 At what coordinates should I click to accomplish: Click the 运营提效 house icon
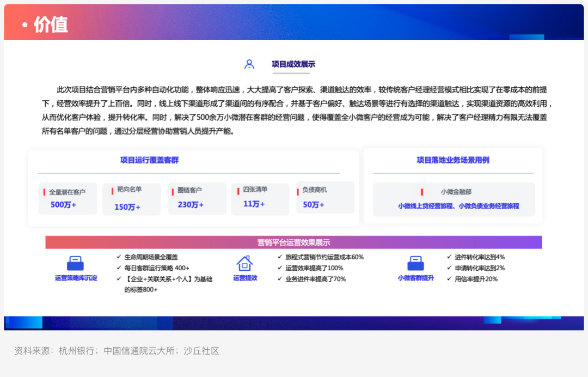pyautogui.click(x=244, y=263)
